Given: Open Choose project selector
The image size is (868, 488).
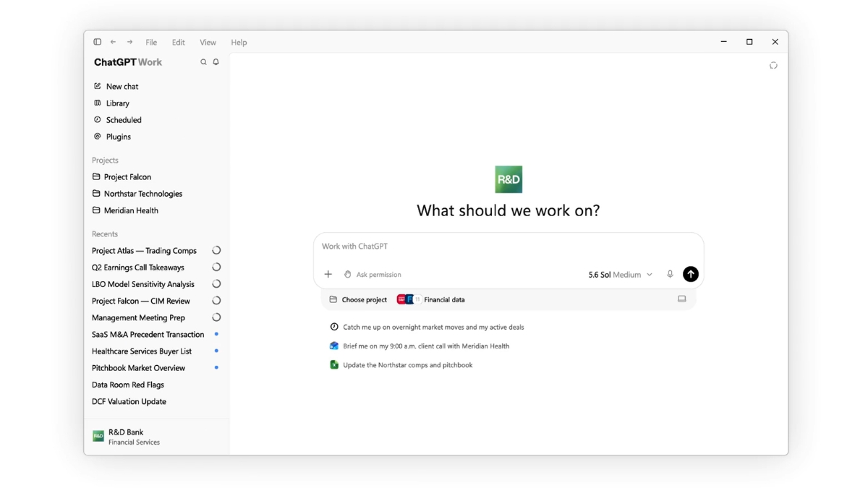Looking at the screenshot, I should 358,299.
